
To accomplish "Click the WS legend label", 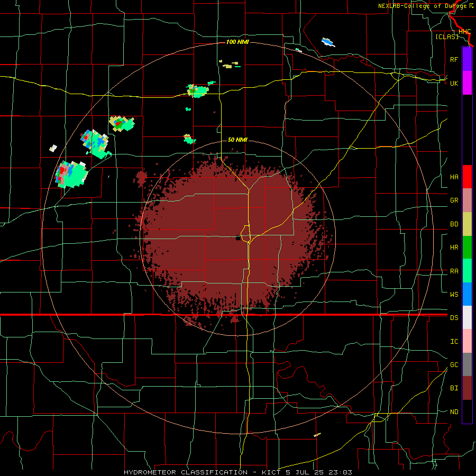I will tap(454, 294).
